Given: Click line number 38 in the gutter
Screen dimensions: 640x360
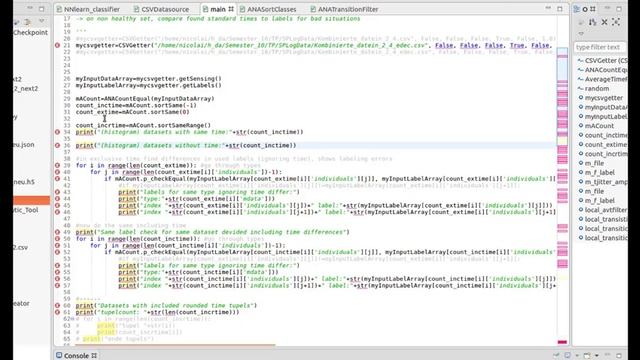Looking at the screenshot, I should (x=67, y=159).
